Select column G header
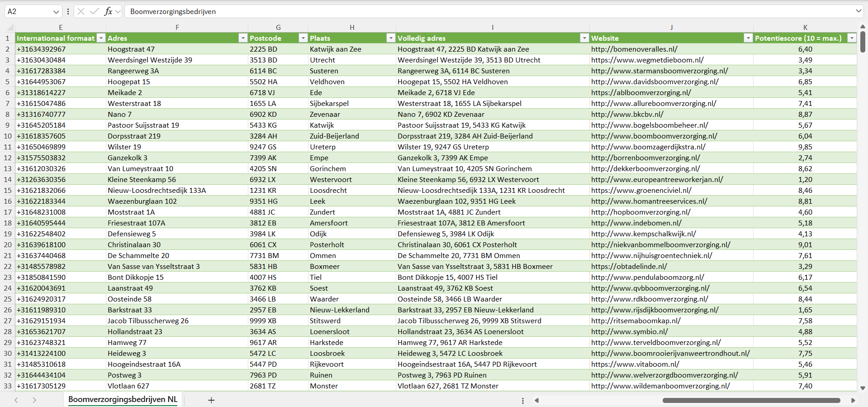Screen dimensions: 868x407 point(278,27)
